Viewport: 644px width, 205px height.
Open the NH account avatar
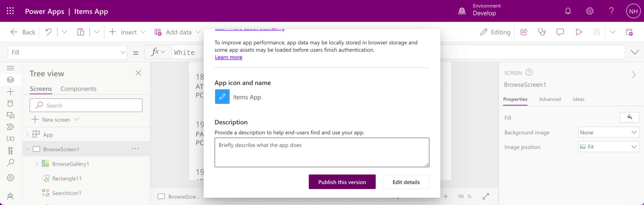coord(633,11)
